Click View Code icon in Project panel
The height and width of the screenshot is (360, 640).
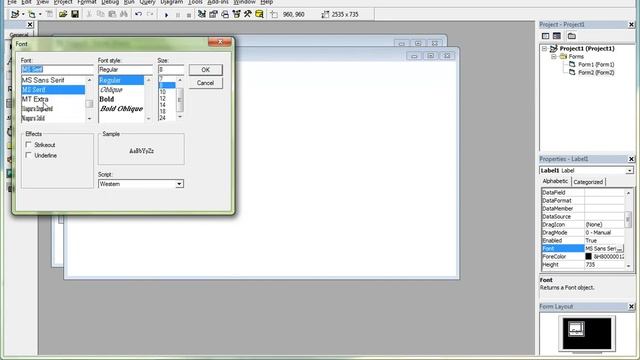click(x=545, y=36)
